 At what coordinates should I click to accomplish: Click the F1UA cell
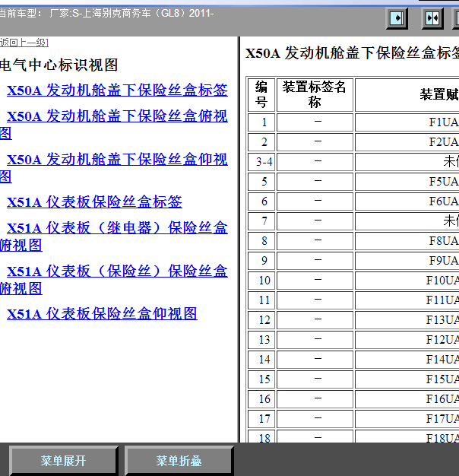tap(407, 122)
